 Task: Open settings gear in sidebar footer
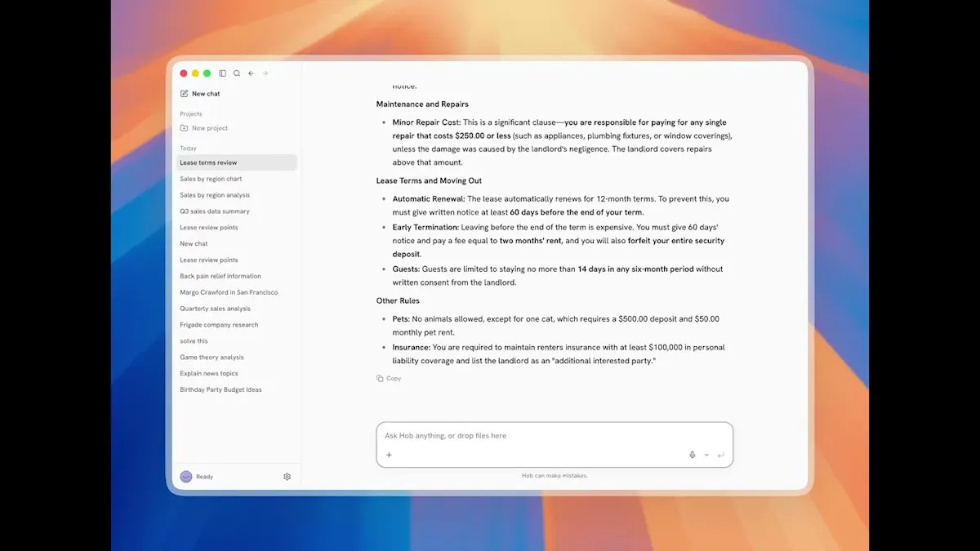287,477
